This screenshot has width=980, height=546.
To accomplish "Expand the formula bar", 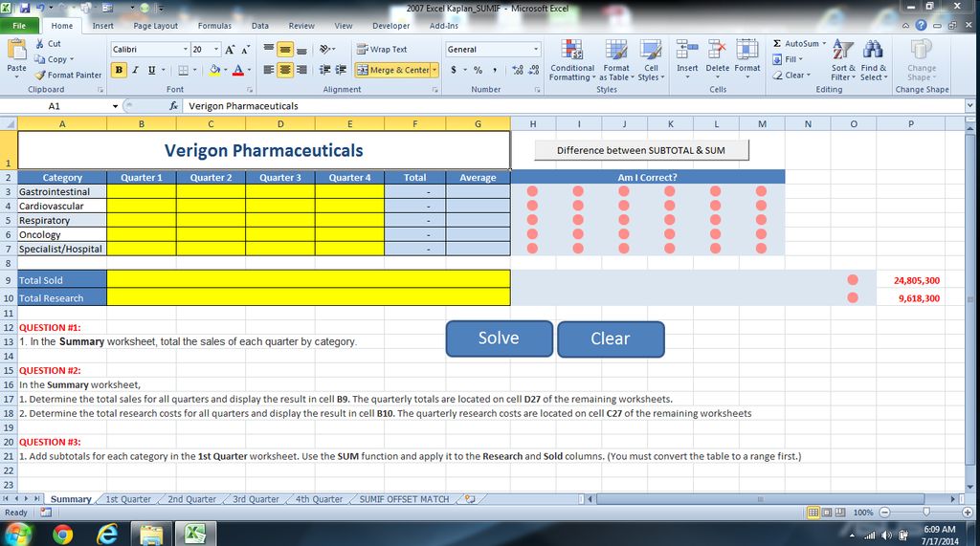I will pyautogui.click(x=970, y=105).
